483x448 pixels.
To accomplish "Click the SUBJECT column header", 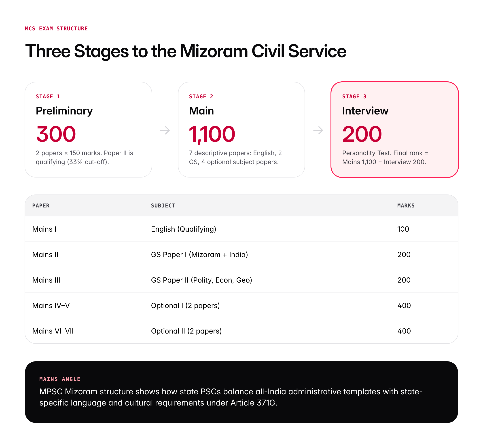I will (x=163, y=206).
